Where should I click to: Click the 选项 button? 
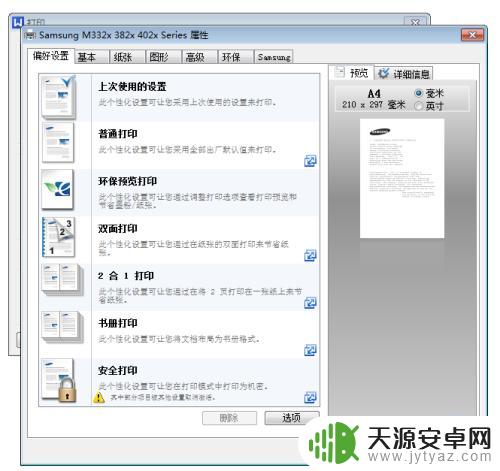click(292, 418)
